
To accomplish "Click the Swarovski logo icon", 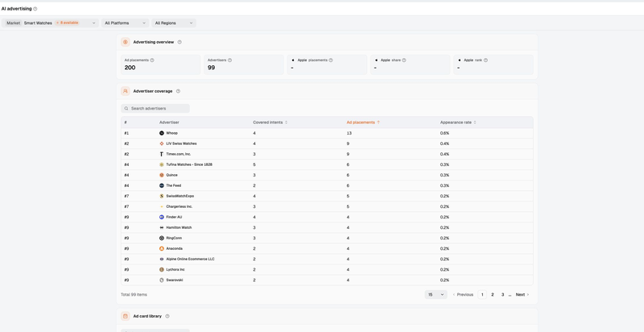I will (162, 280).
